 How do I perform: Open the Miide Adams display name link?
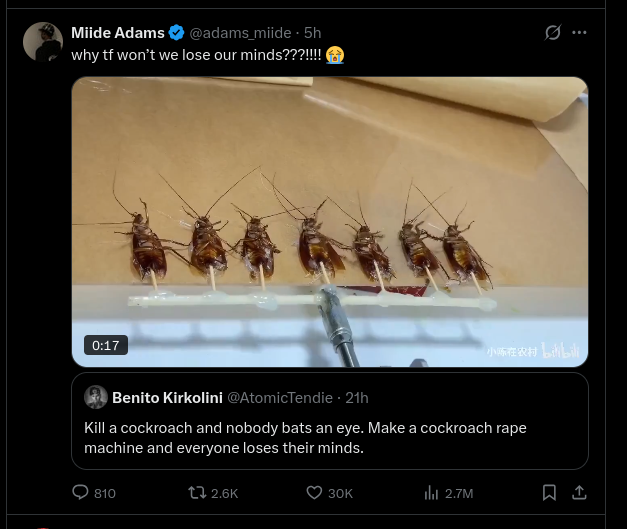click(118, 33)
